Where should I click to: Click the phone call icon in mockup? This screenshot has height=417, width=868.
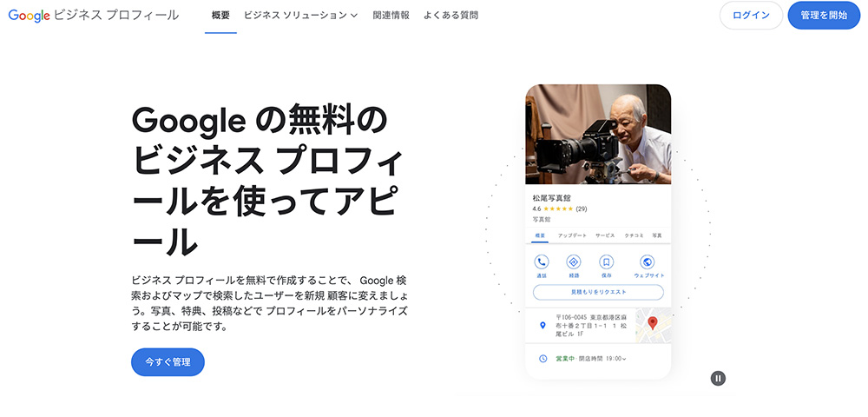[541, 262]
